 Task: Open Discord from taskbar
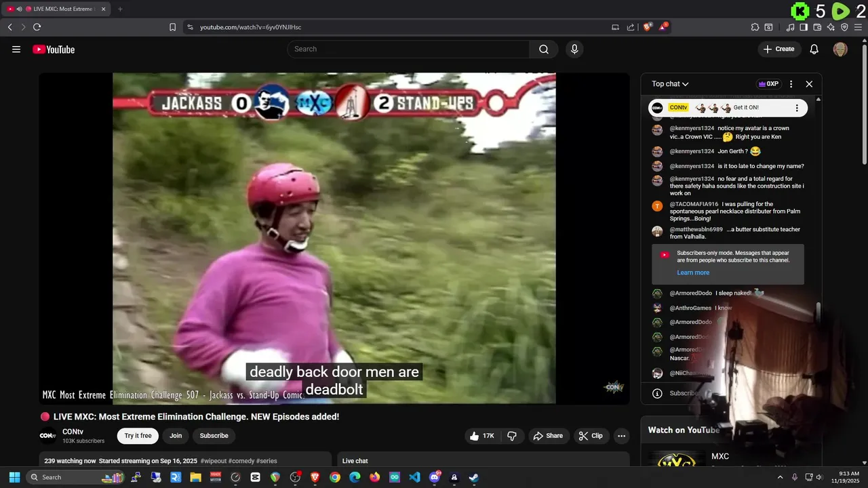(435, 477)
